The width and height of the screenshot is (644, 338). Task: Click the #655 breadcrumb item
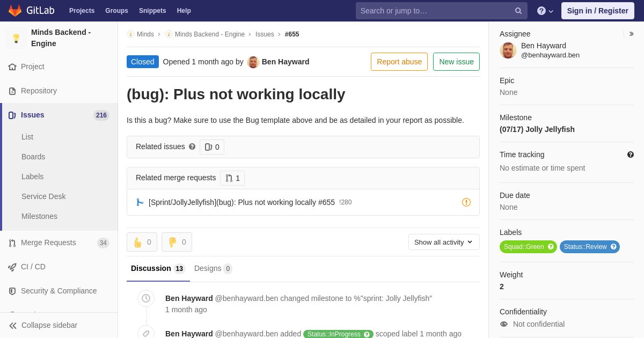[292, 34]
